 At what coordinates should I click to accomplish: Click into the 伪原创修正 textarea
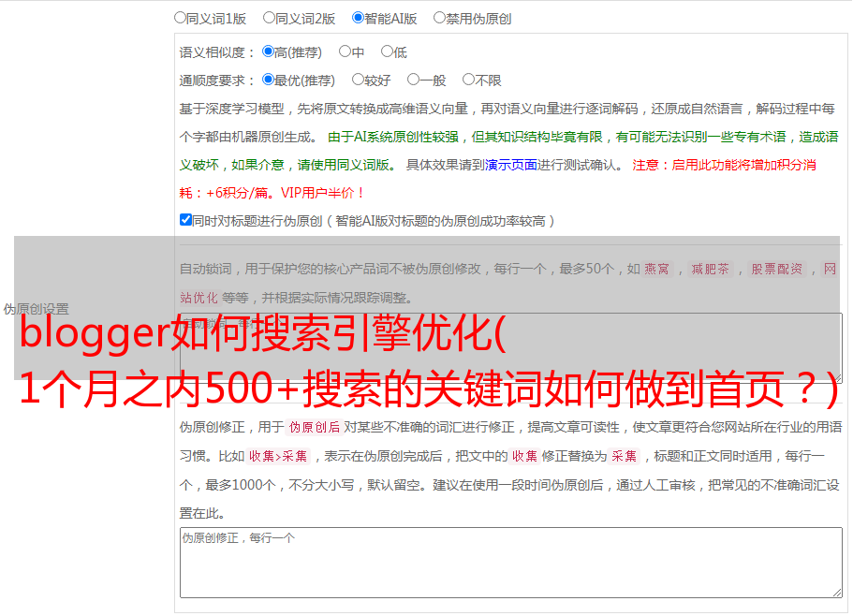[511, 563]
